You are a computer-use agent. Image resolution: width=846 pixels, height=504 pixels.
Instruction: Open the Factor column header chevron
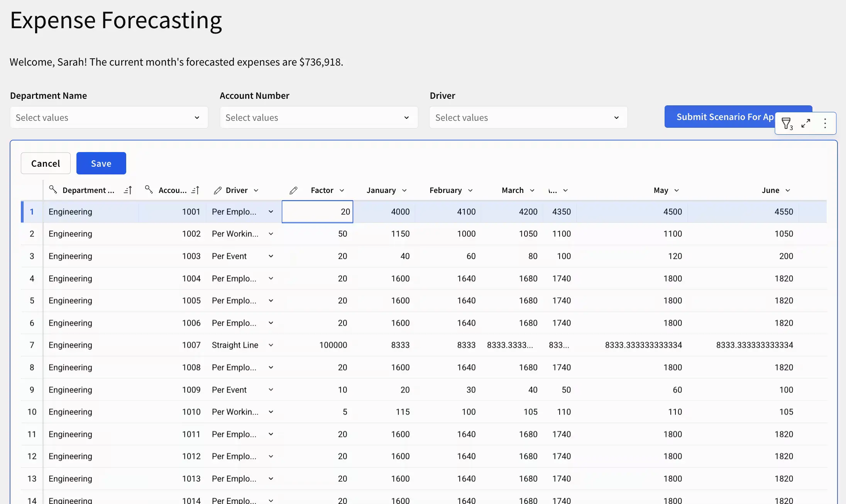pos(342,191)
